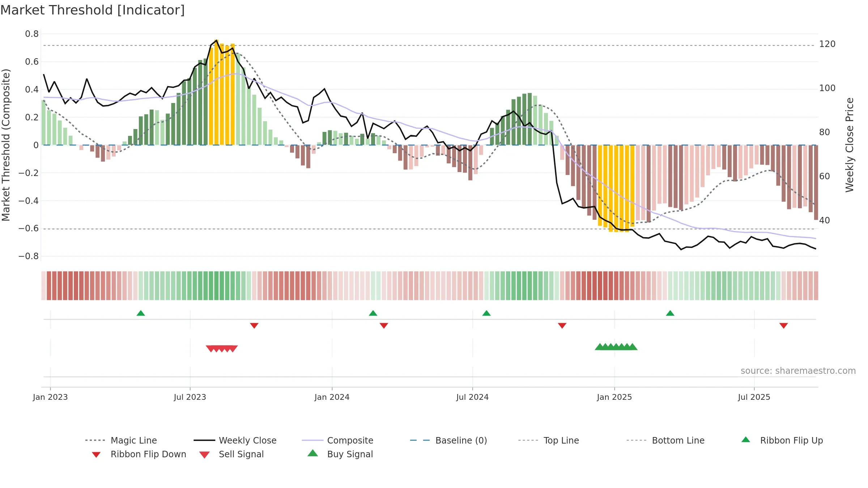This screenshot has height=488, width=868.
Task: Click the red flip-down marker after Jan 2024
Action: (x=384, y=326)
